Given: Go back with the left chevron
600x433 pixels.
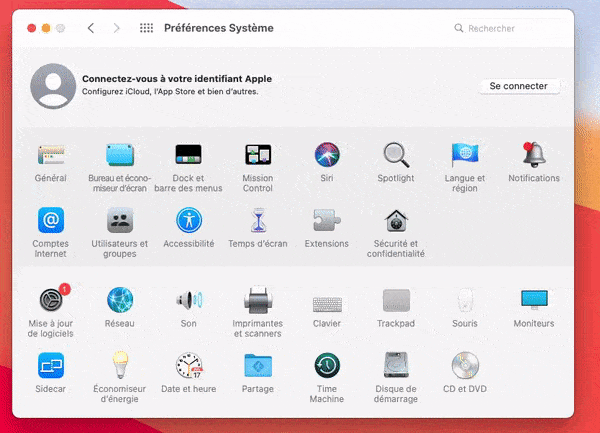Looking at the screenshot, I should pyautogui.click(x=91, y=28).
